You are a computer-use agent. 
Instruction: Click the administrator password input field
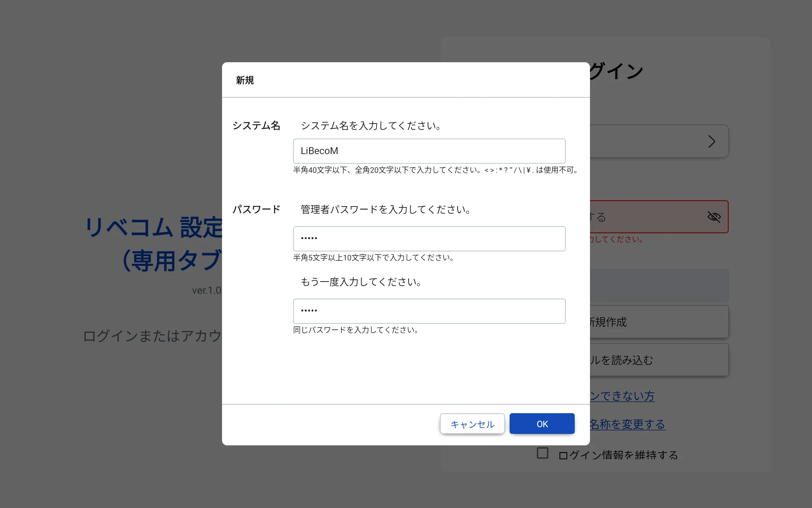click(x=429, y=239)
